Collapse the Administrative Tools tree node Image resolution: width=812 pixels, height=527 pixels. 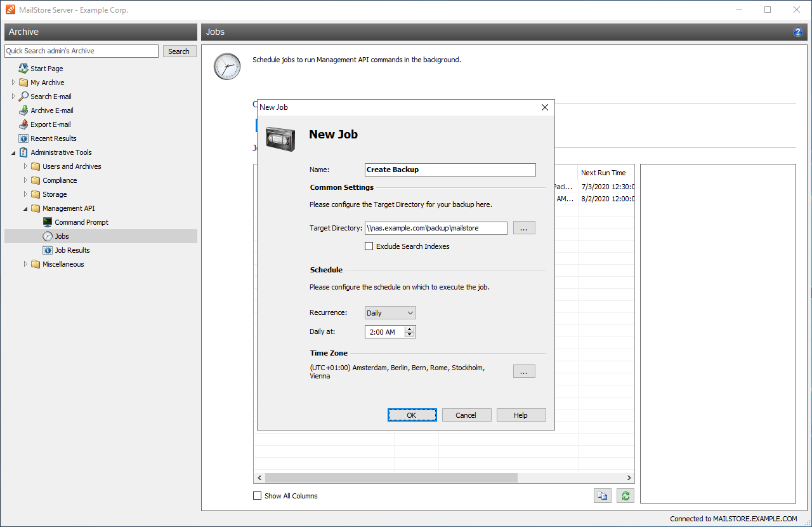(13, 152)
